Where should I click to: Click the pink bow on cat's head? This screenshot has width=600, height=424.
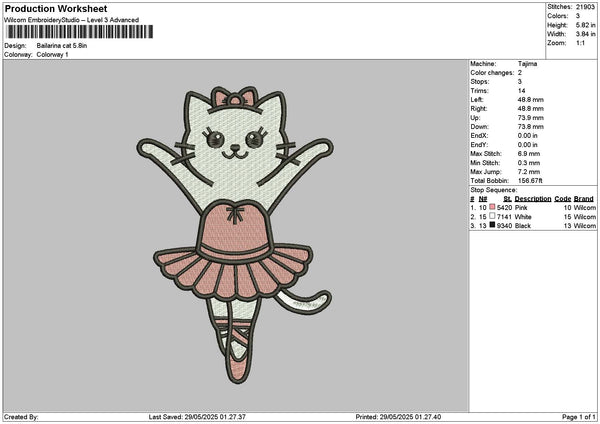coord(237,98)
